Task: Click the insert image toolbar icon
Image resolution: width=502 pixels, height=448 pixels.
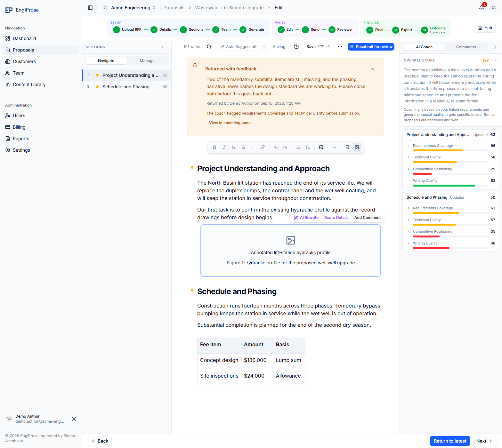Action: point(357,147)
